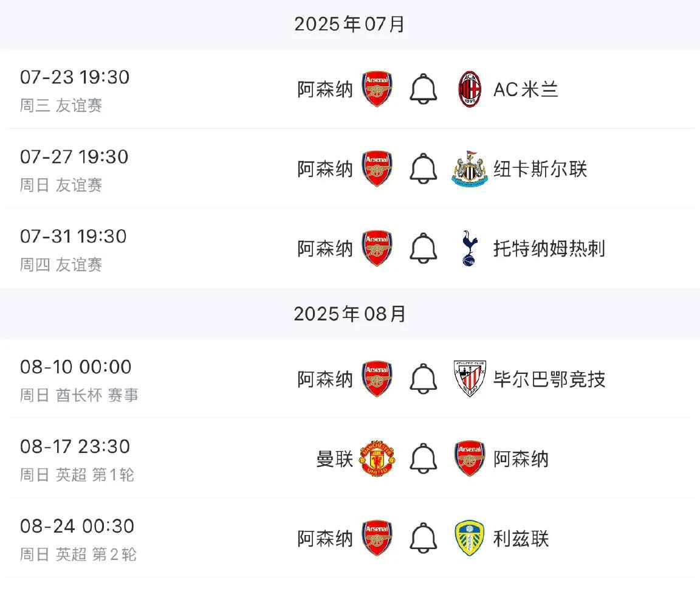The width and height of the screenshot is (700, 591).
Task: Open the 08-10 酋长杯 match entry time
Action: (75, 367)
